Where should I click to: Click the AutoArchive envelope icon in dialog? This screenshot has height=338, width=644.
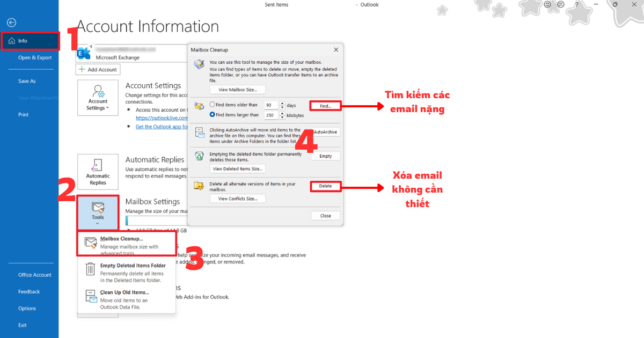click(199, 132)
